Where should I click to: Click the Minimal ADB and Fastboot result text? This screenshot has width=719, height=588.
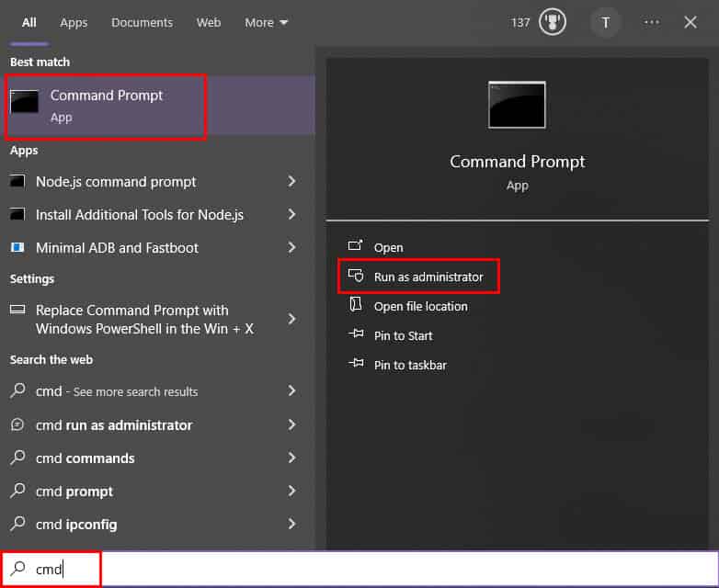tap(117, 248)
